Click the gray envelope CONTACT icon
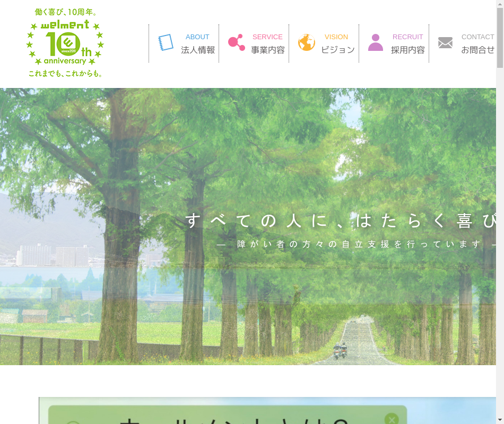The width and height of the screenshot is (504, 424). (x=446, y=42)
